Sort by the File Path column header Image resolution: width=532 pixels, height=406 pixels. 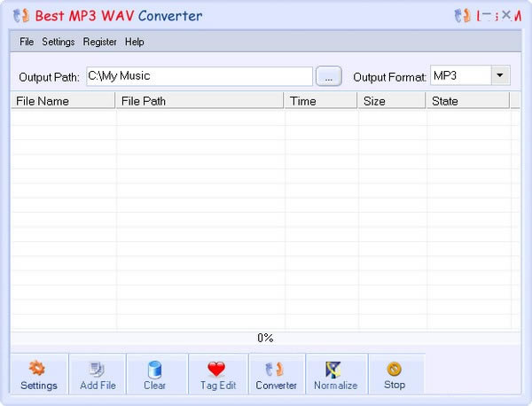point(199,101)
